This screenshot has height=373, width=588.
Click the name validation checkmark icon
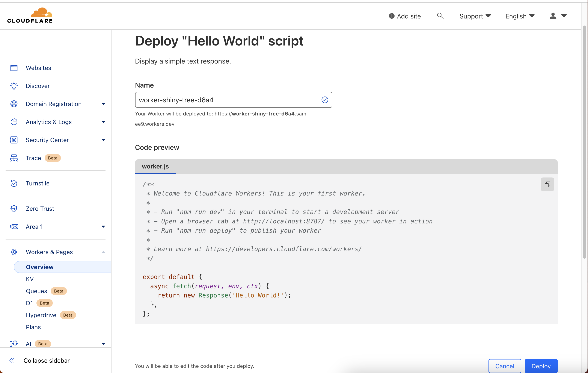(324, 100)
